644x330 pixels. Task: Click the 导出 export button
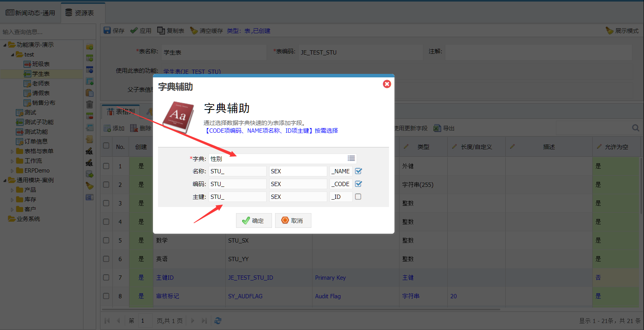(x=444, y=128)
